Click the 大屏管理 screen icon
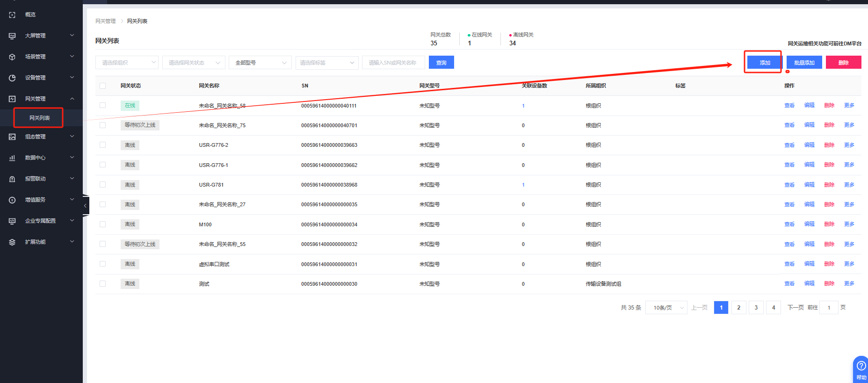Image resolution: width=868 pixels, height=383 pixels. tap(12, 36)
